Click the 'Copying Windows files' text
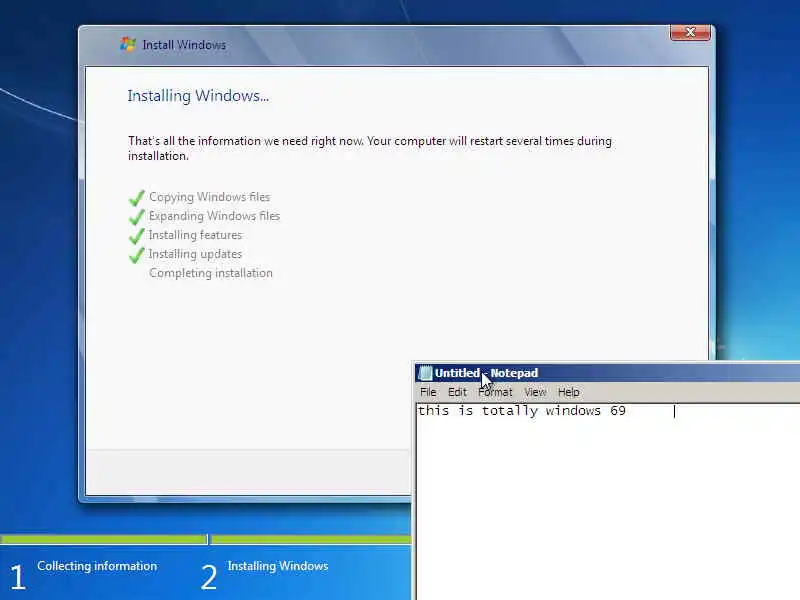Viewport: 800px width, 600px height. click(x=209, y=197)
